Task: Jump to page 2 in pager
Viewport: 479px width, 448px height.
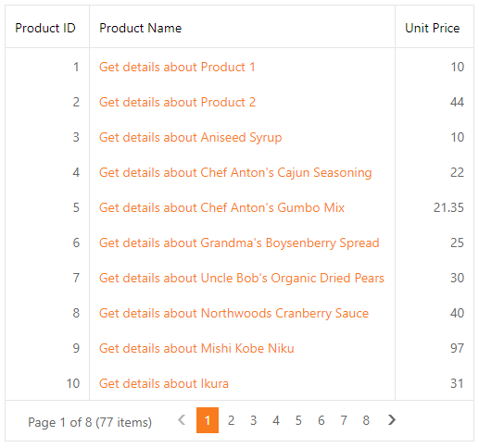Action: [x=231, y=420]
